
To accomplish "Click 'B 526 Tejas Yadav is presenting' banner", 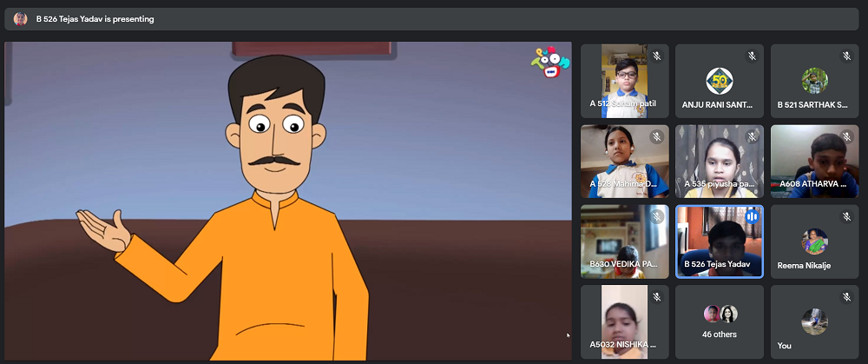I will click(95, 18).
